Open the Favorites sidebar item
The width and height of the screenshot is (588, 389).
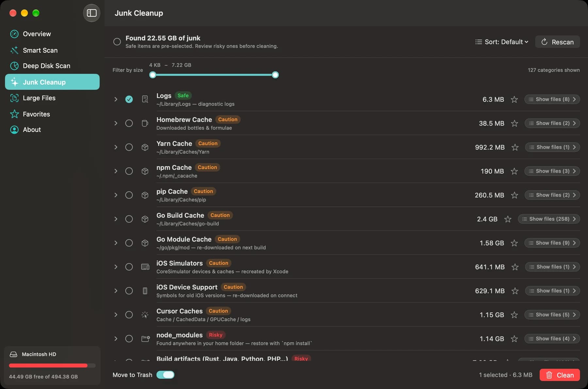(x=52, y=114)
